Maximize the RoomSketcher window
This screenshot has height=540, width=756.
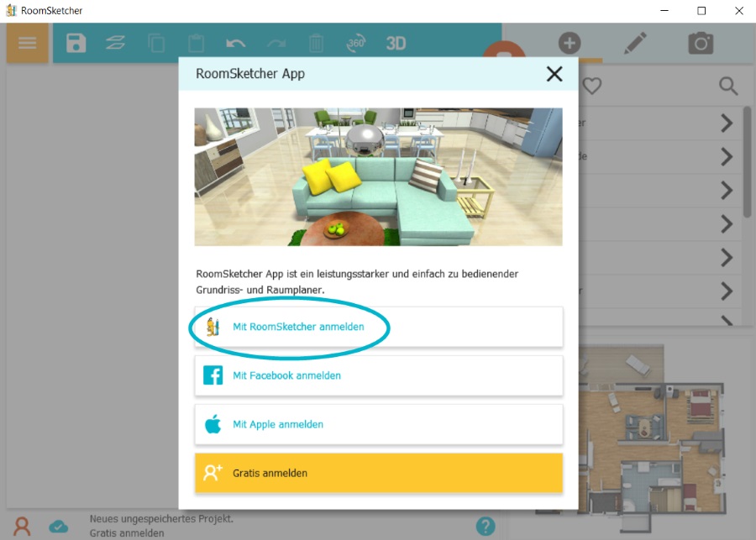pos(701,11)
